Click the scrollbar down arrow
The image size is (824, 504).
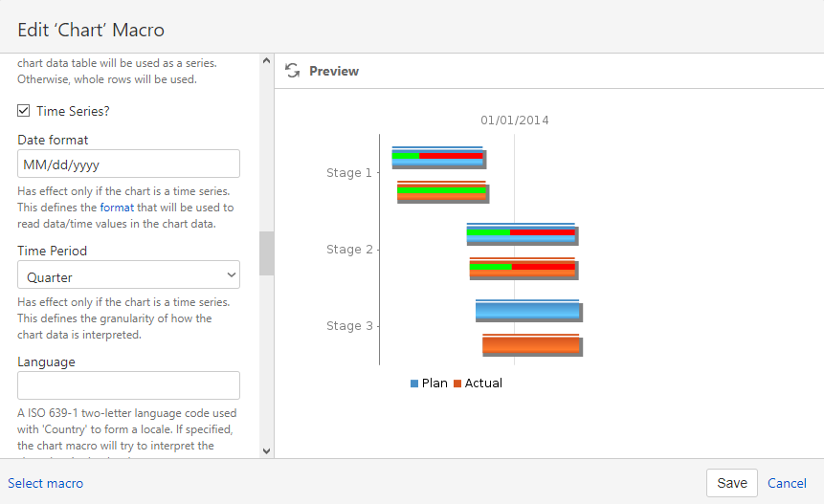click(x=266, y=451)
